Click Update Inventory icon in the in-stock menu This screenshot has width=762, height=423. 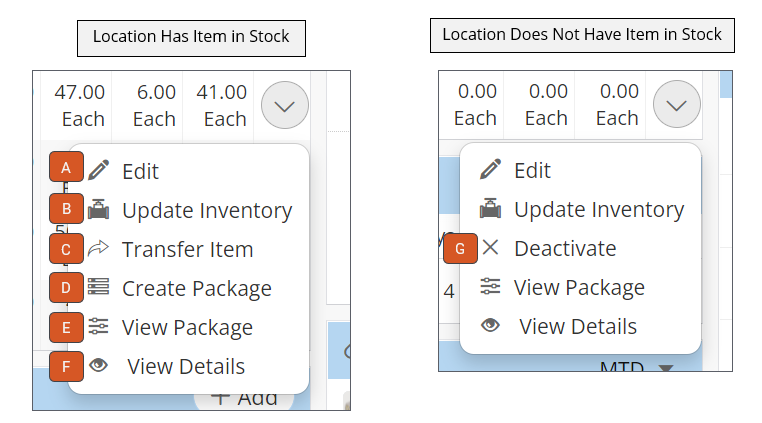point(99,209)
